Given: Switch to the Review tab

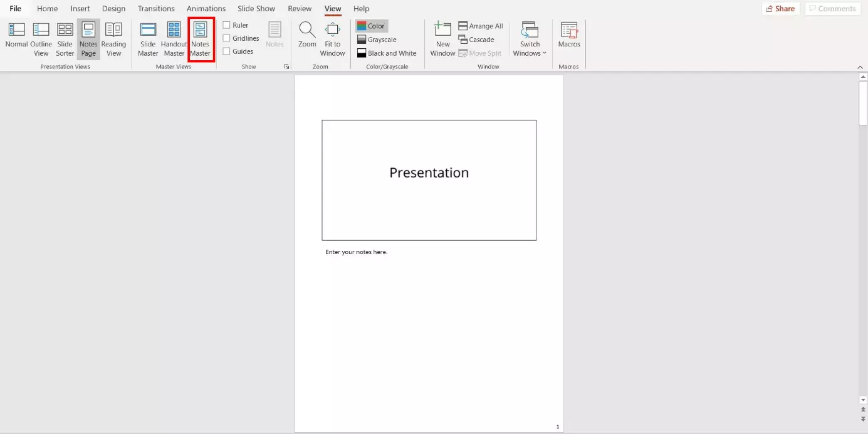Looking at the screenshot, I should [x=300, y=9].
